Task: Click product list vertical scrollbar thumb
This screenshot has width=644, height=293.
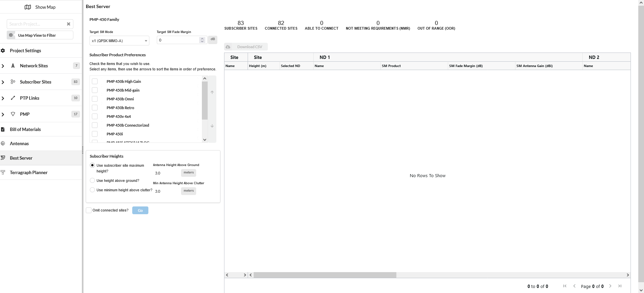Action: click(205, 100)
